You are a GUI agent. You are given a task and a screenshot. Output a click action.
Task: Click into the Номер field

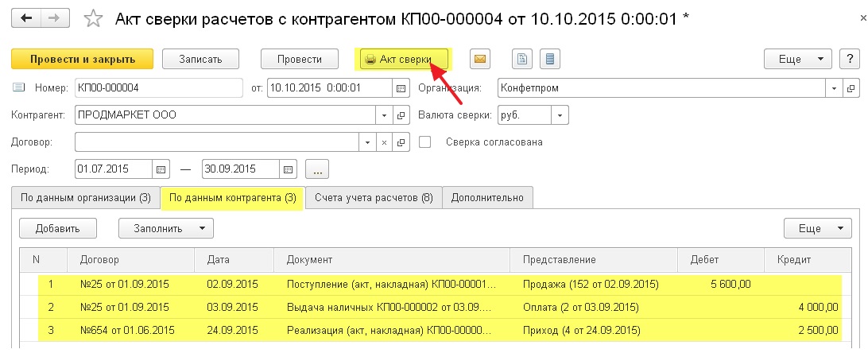click(158, 88)
